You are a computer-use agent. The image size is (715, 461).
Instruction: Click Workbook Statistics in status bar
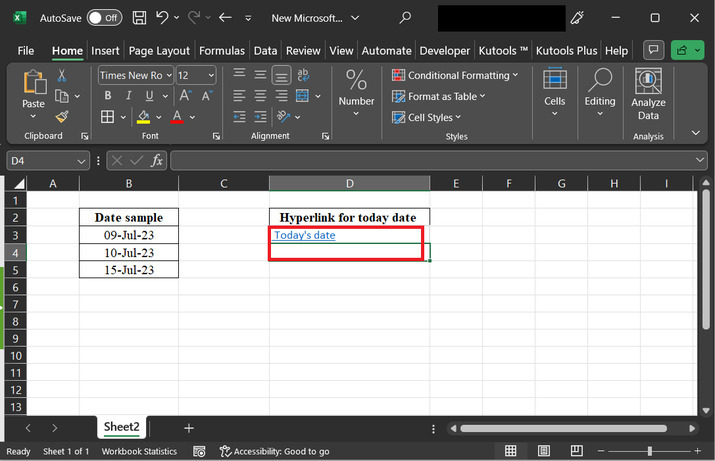pyautogui.click(x=139, y=451)
